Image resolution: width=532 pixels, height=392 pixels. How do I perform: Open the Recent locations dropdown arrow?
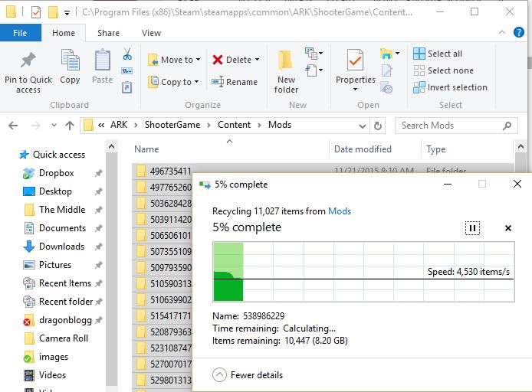click(x=54, y=126)
